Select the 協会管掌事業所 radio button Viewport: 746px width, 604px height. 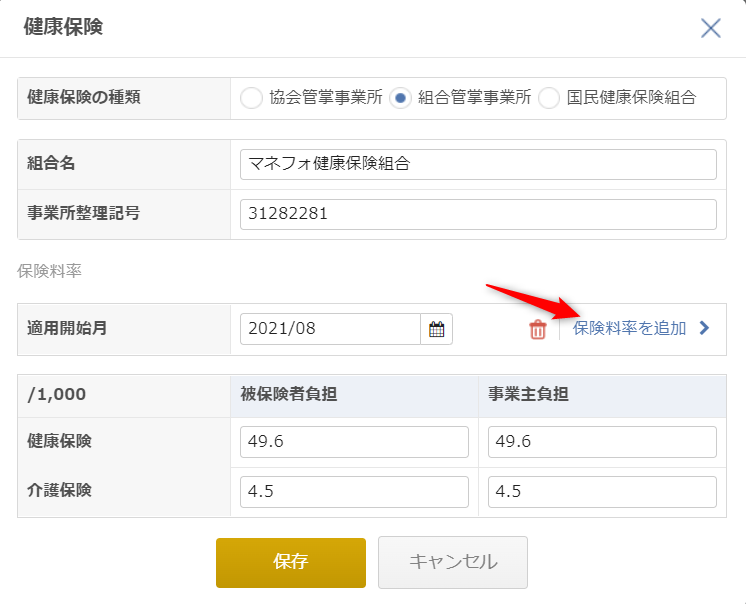[252, 98]
